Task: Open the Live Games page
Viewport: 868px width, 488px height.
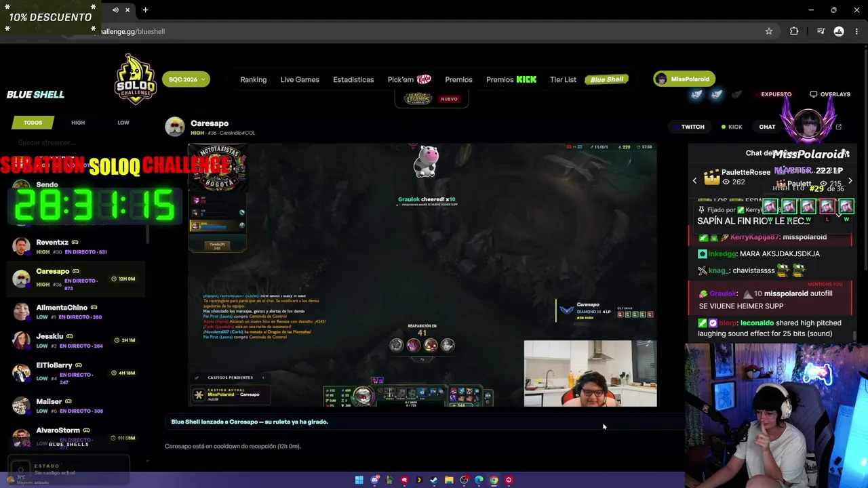Action: [x=300, y=79]
